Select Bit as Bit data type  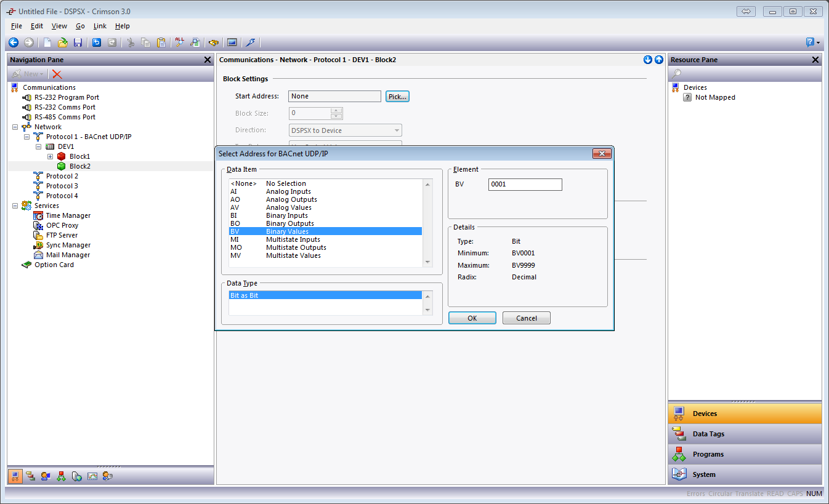pyautogui.click(x=325, y=295)
